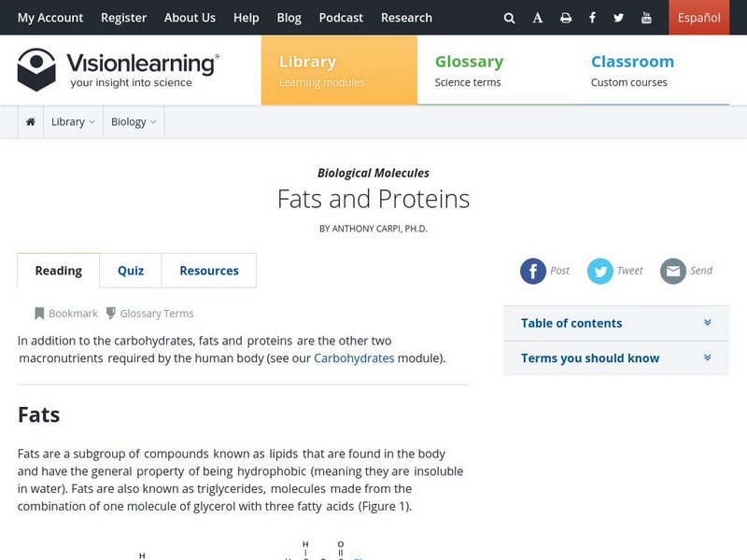
Task: Follow the Carbohydrates module link
Action: (354, 357)
